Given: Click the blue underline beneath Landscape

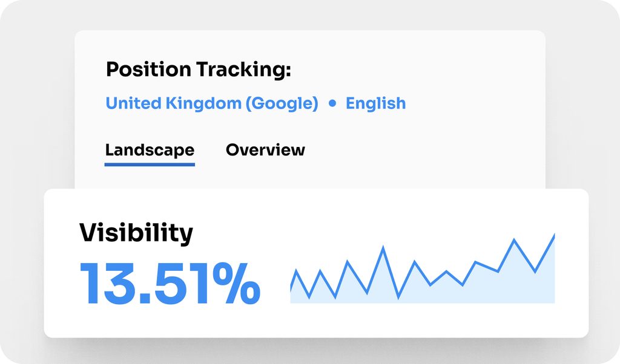Looking at the screenshot, I should click(x=150, y=164).
